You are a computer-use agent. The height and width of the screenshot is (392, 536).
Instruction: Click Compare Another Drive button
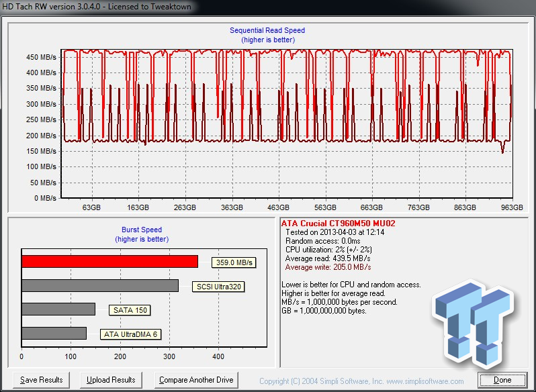click(x=196, y=380)
